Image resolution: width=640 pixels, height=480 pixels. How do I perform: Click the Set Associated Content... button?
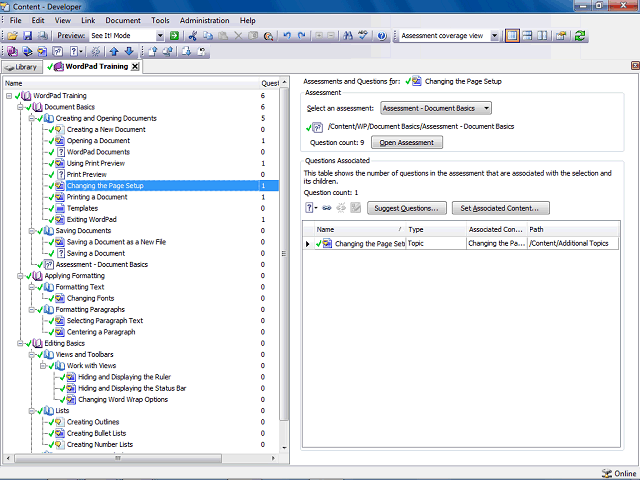(500, 208)
